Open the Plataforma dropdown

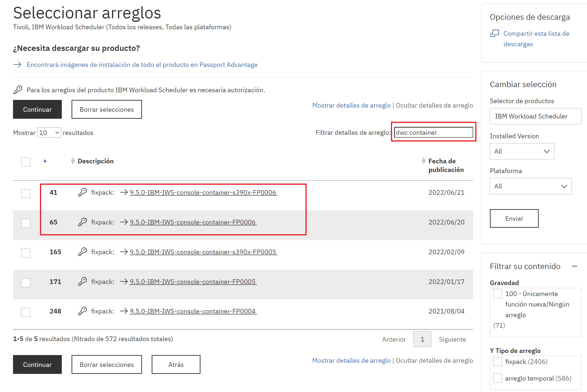pos(531,186)
